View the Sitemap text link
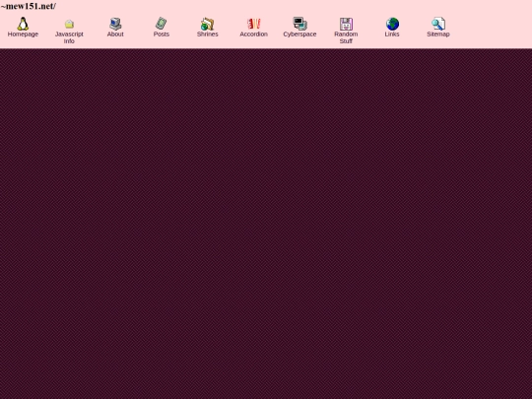The width and height of the screenshot is (532, 399). pos(438,34)
